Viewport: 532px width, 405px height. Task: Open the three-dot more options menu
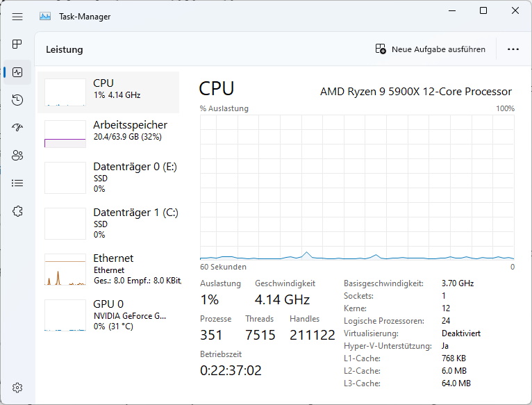[513, 49]
